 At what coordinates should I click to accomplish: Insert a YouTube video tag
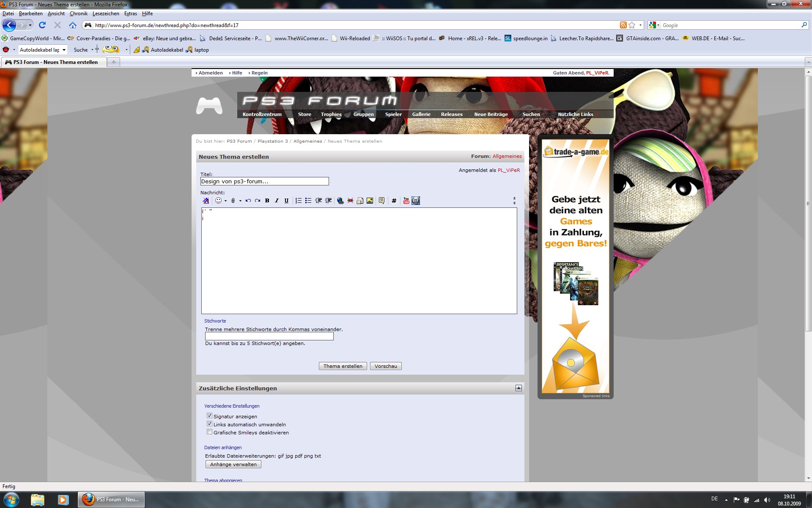406,201
